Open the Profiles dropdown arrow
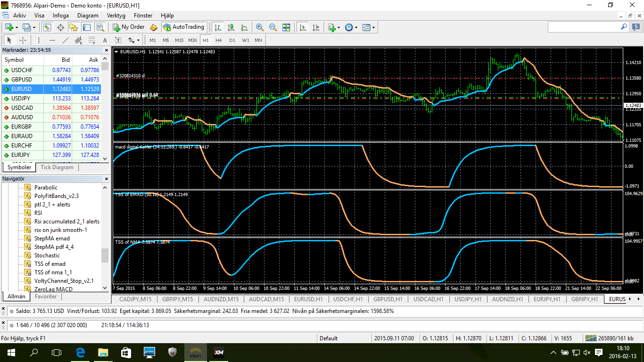Image resolution: width=644 pixels, height=362 pixels. [34, 27]
